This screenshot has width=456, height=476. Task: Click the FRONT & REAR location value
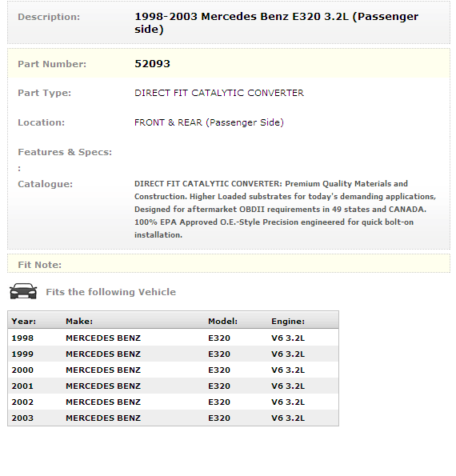[x=209, y=122]
